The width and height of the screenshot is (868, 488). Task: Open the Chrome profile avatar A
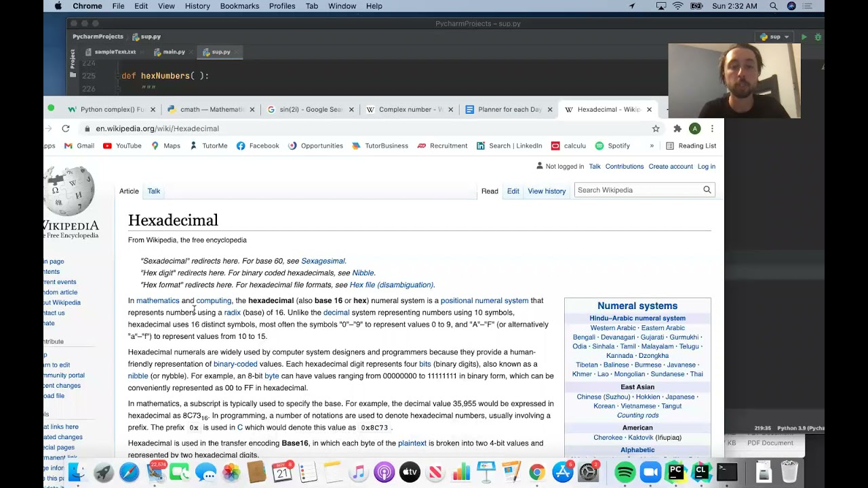(x=694, y=128)
